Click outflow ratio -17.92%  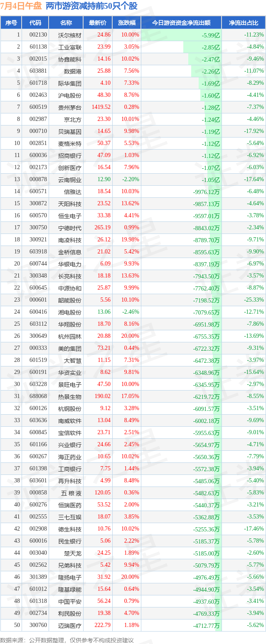click(254, 131)
